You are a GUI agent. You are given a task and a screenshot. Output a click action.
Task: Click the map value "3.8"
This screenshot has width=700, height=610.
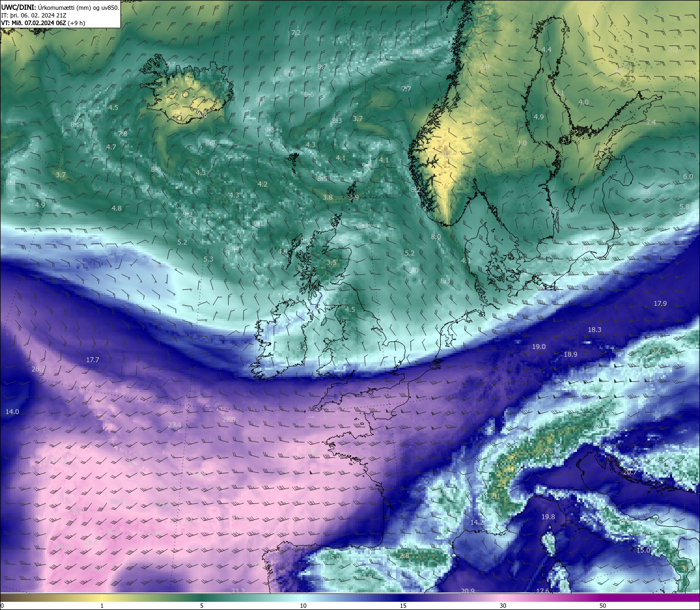click(x=328, y=197)
